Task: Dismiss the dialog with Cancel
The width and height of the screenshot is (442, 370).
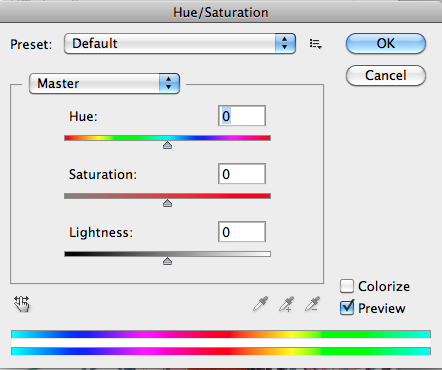Action: (386, 75)
